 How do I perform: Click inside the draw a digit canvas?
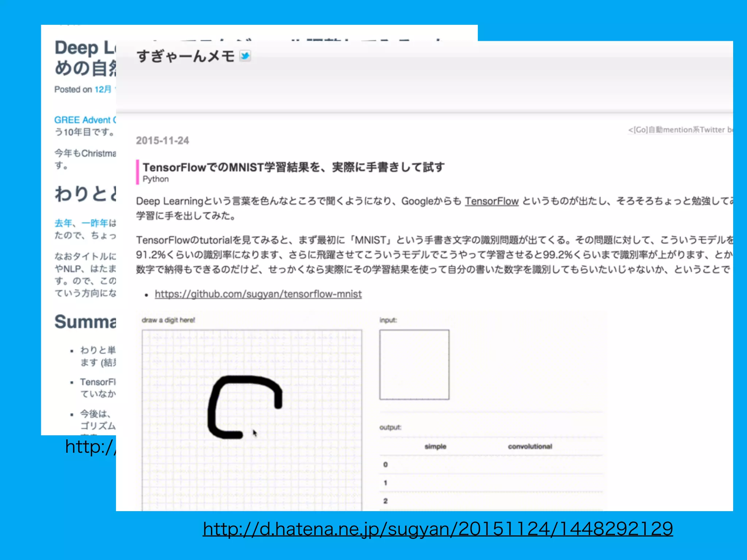pos(252,420)
